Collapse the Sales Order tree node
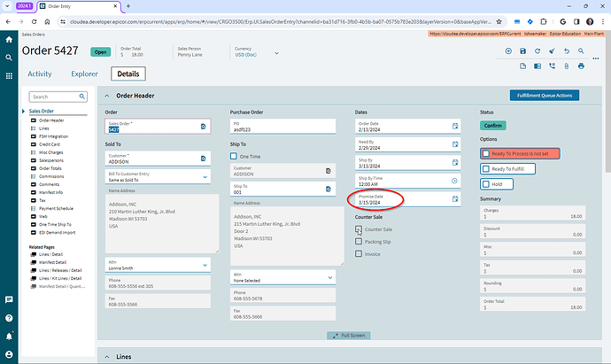611x364 pixels. coord(23,111)
